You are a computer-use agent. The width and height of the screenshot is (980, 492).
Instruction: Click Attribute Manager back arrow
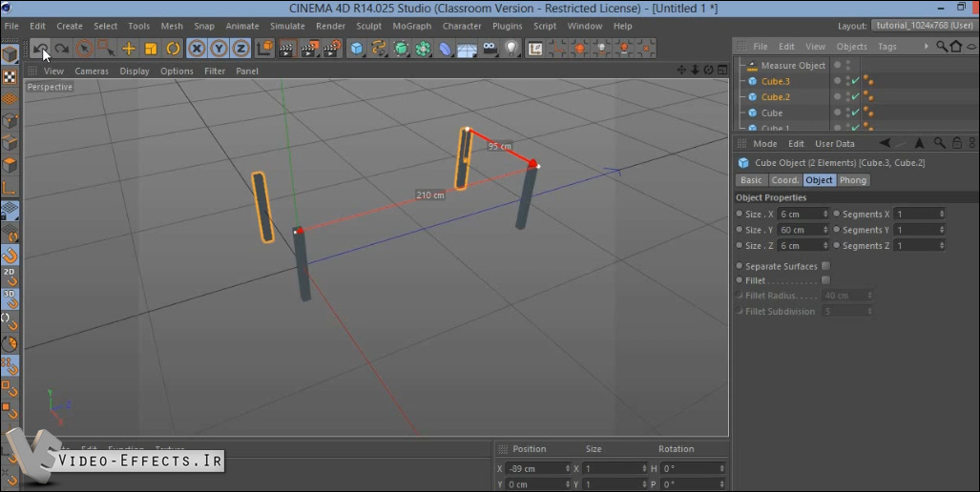(x=885, y=143)
